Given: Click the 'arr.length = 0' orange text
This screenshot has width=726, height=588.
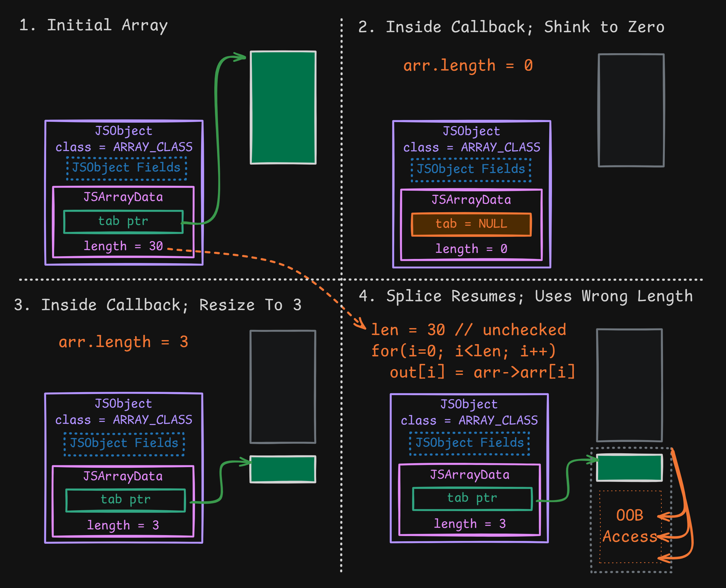Looking at the screenshot, I should (x=468, y=66).
